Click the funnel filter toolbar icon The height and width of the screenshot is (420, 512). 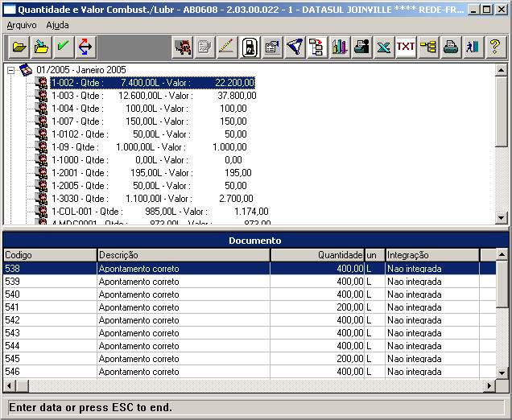[295, 47]
